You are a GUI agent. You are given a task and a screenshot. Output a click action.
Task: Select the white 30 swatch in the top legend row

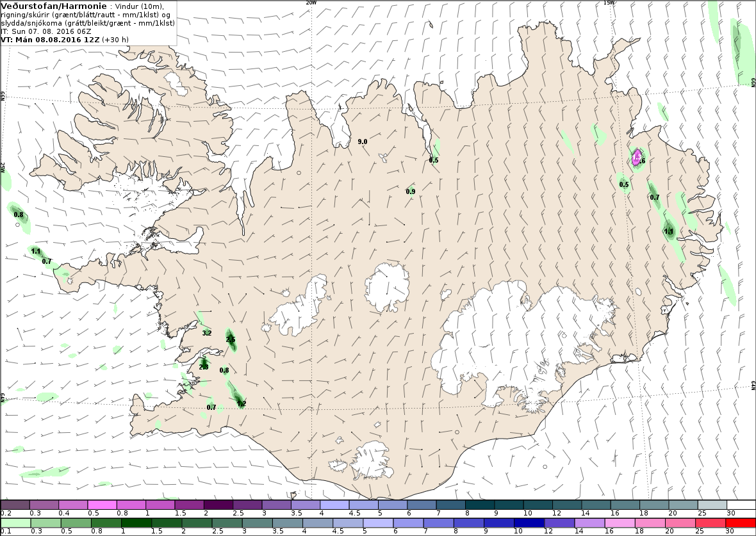(x=741, y=505)
